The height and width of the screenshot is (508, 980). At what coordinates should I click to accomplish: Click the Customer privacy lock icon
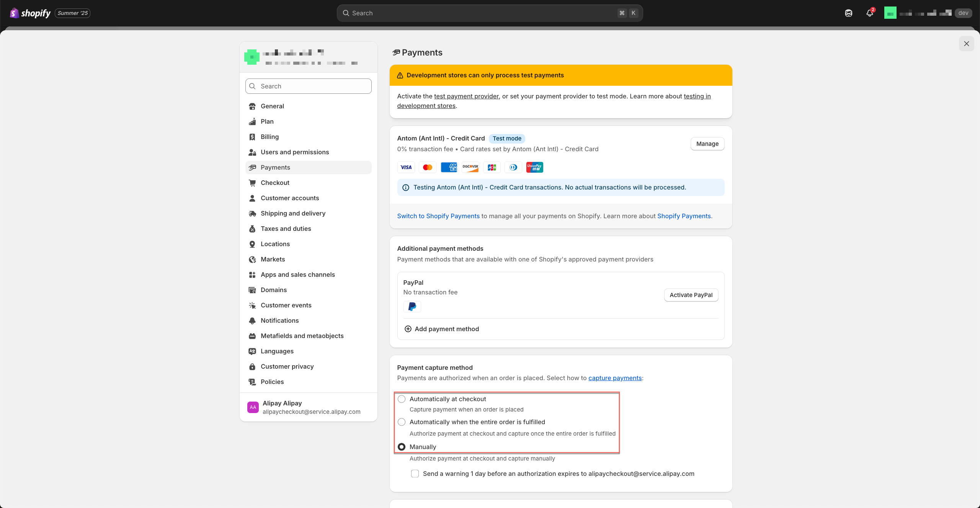coord(252,366)
